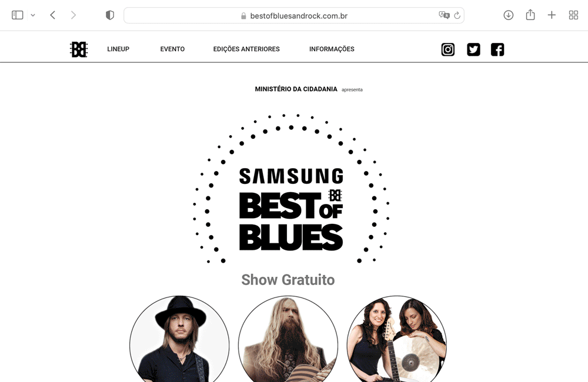Go back to the previous page

click(53, 15)
